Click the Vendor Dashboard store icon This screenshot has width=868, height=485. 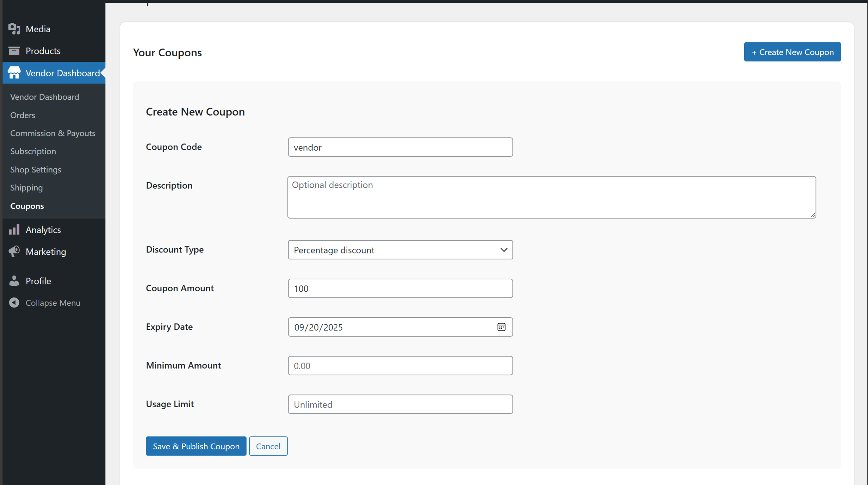coord(14,73)
